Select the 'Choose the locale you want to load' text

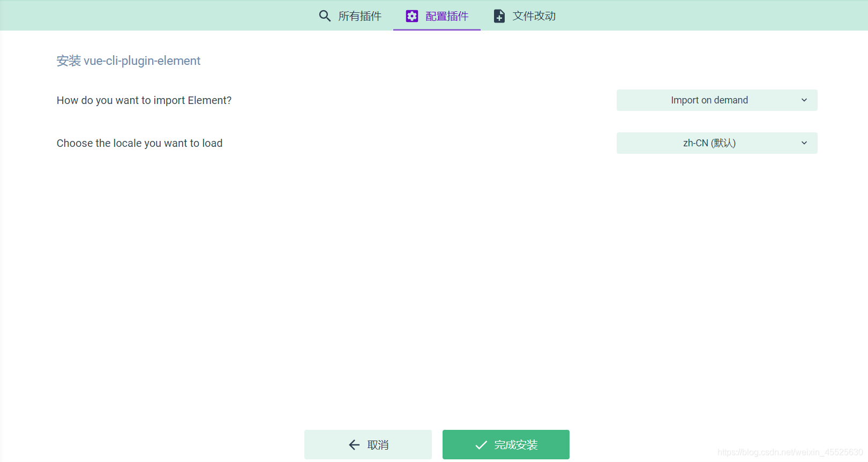140,143
